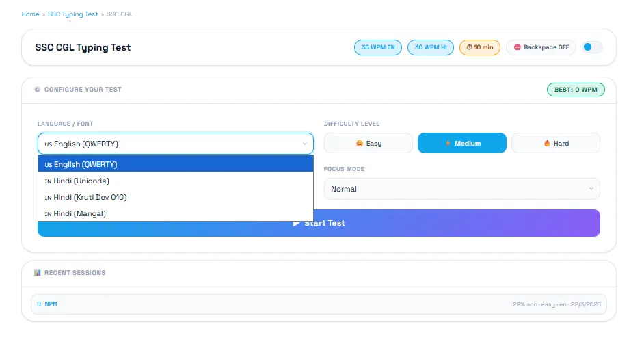Image resolution: width=644 pixels, height=342 pixels.
Task: Open the SSC Typing Test breadcrumb
Action: [73, 14]
